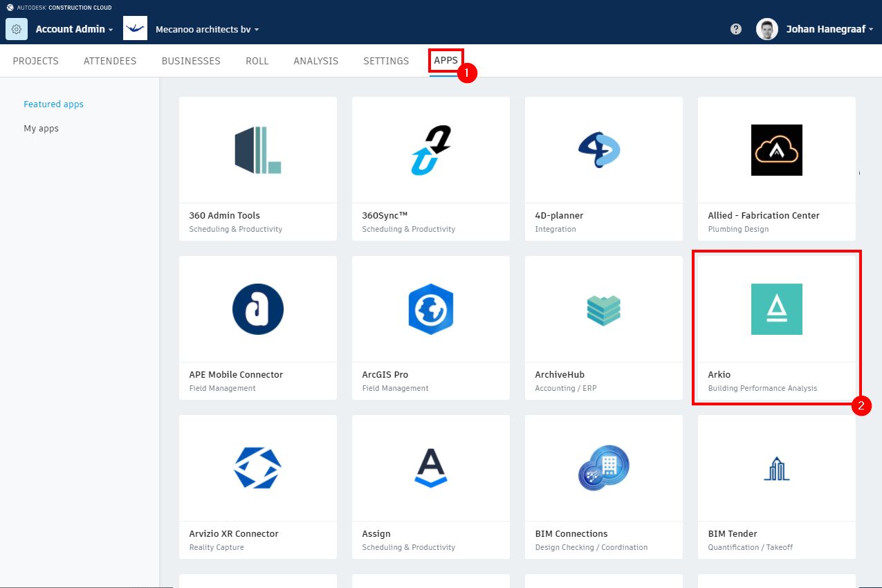This screenshot has height=588, width=882.
Task: Switch to the Roll tab
Action: [x=257, y=61]
